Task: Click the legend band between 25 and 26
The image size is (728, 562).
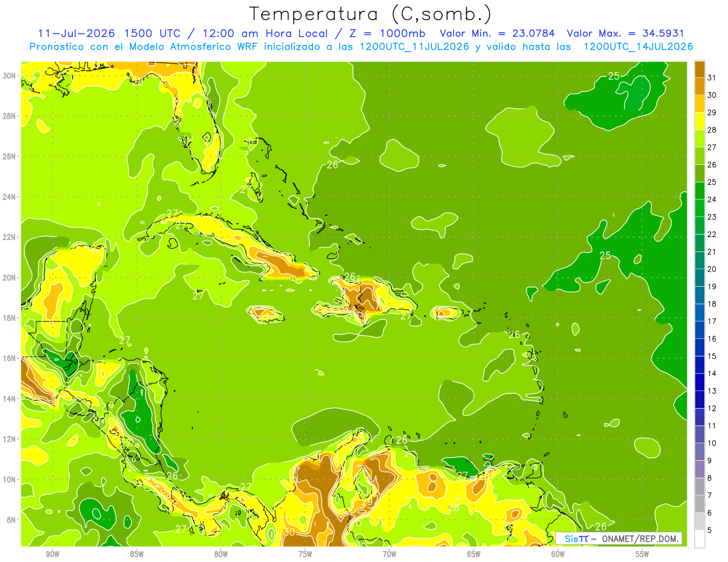Action: click(x=699, y=173)
